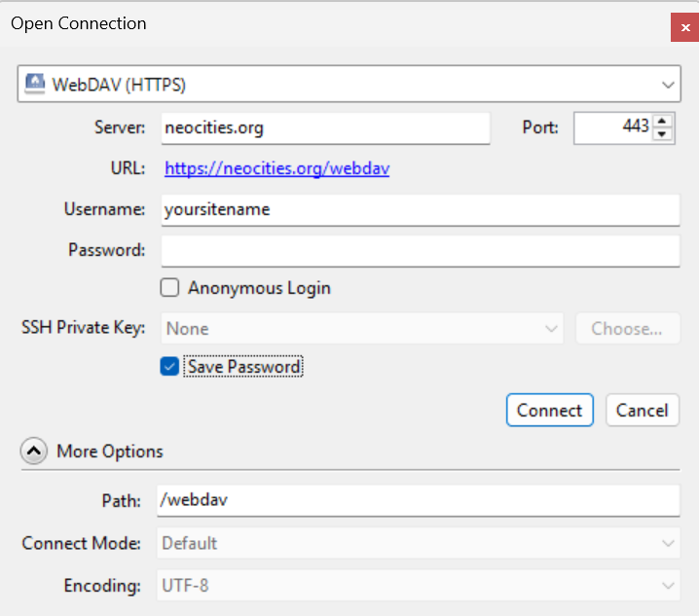Increase the Port number with up arrow
Viewport: 699px width, 616px height.
[662, 122]
